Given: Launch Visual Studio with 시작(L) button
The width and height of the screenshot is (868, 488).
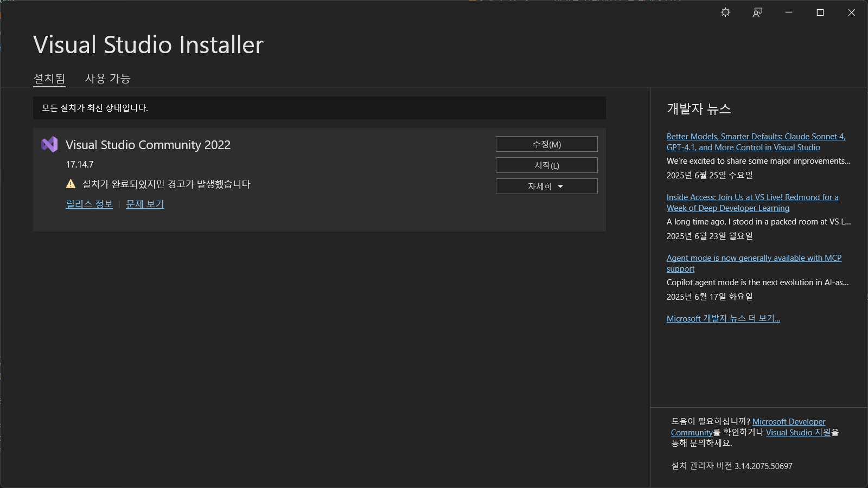Looking at the screenshot, I should (546, 165).
